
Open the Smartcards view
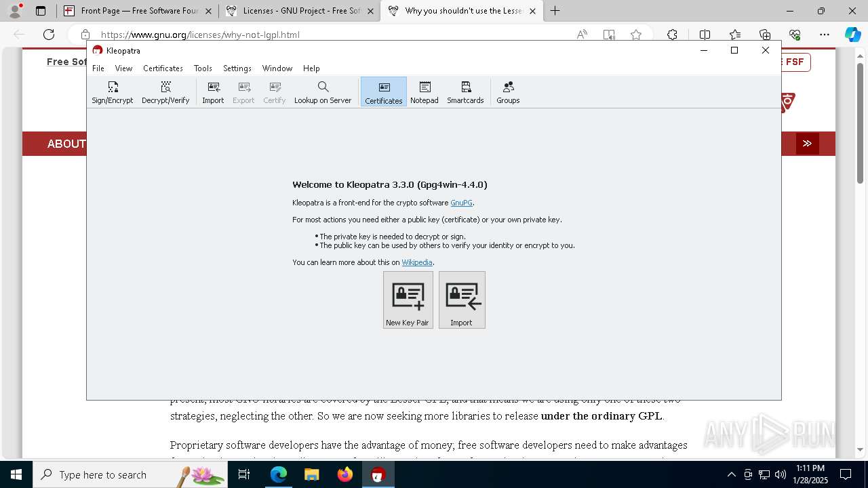[465, 92]
